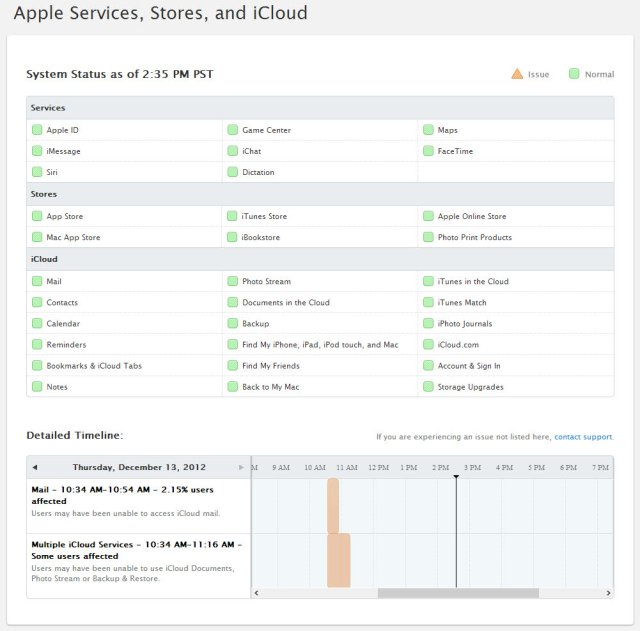
Task: Click the orange Issue triangle legend icon
Action: click(x=517, y=74)
